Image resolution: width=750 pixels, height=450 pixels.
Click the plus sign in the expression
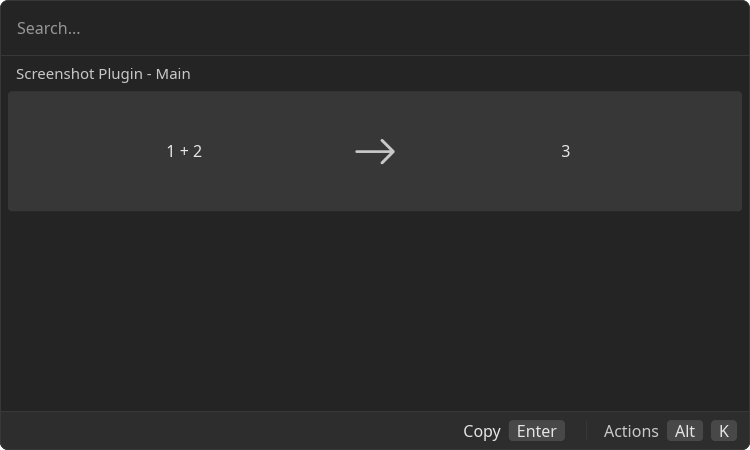tap(184, 151)
